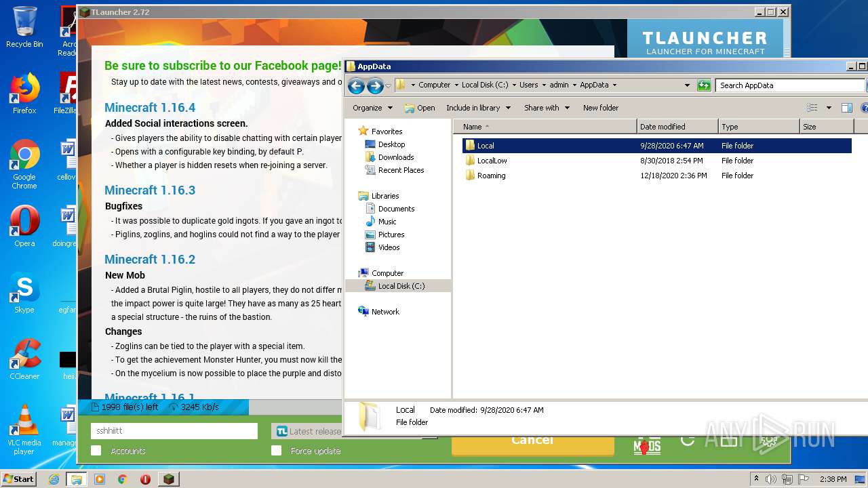Open volume control in system tray

click(x=771, y=479)
